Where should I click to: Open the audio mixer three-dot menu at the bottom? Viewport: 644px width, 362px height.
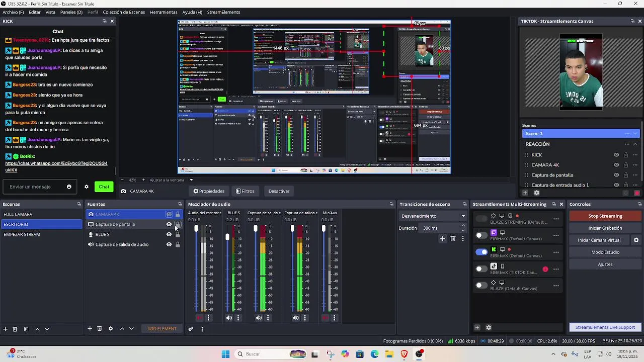tap(202, 329)
